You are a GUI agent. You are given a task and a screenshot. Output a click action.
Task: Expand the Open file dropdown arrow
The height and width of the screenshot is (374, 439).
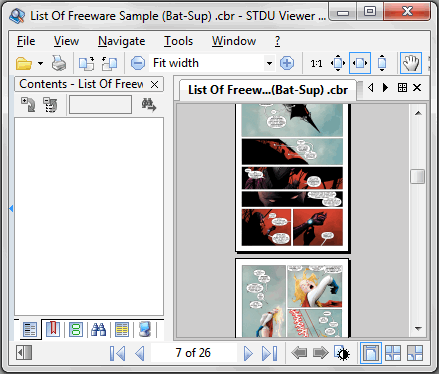pos(40,63)
